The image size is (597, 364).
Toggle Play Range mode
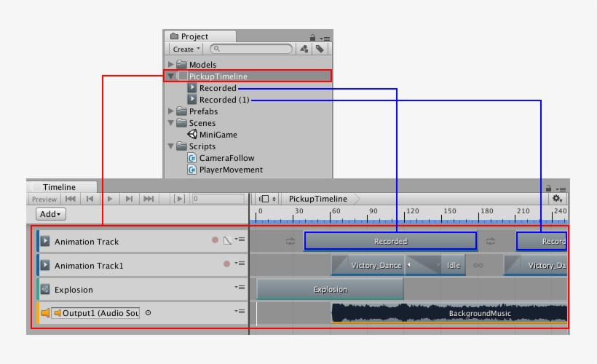[179, 199]
